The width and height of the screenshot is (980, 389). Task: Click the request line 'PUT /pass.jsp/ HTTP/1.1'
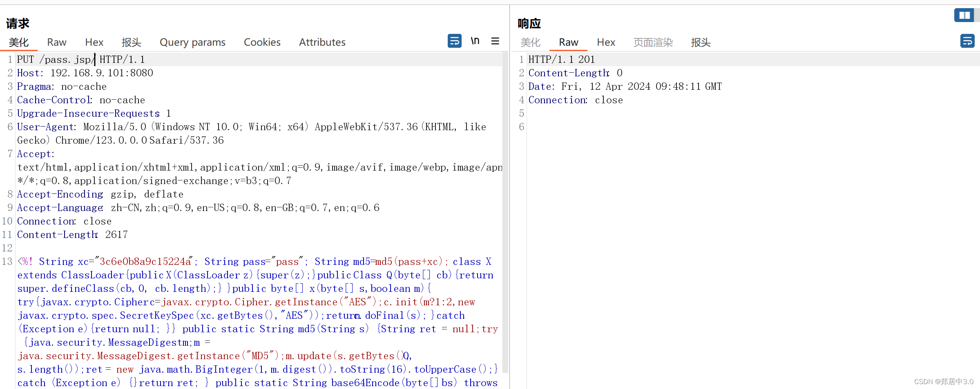pyautogui.click(x=81, y=60)
